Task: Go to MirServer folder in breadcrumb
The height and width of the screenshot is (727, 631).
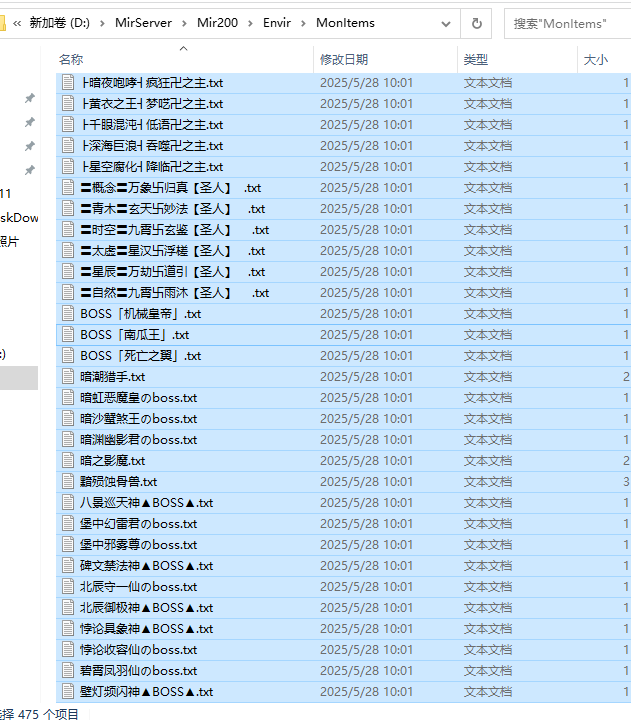Action: (143, 23)
